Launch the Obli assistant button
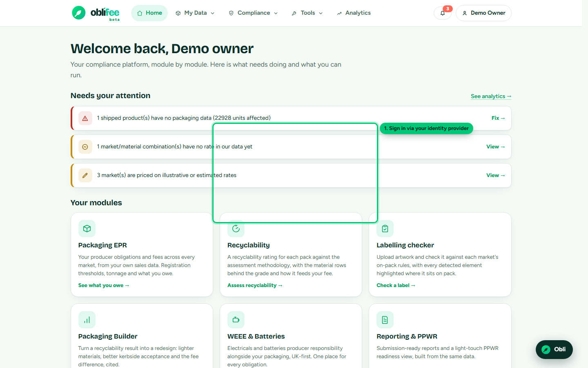 click(554, 350)
